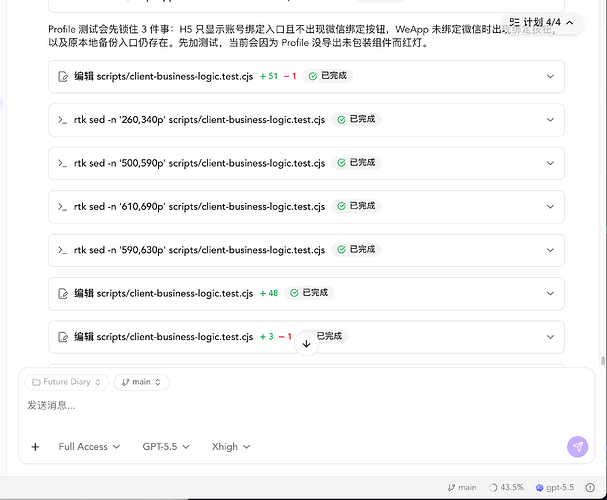Expand the edit row showing +48
607x500 pixels.
click(x=550, y=293)
